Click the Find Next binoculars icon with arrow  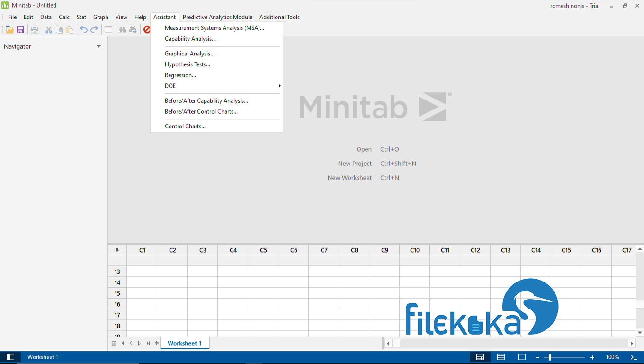point(133,29)
